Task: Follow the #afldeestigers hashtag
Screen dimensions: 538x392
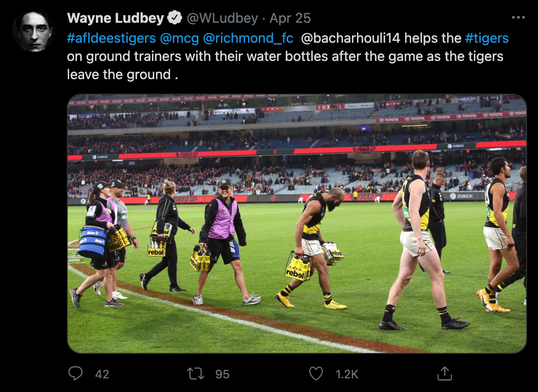Action: click(x=111, y=38)
